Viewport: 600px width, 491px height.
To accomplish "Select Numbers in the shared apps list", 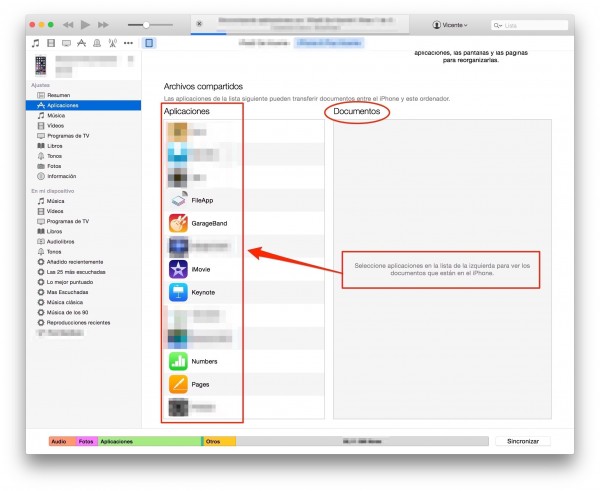I will tap(244, 361).
